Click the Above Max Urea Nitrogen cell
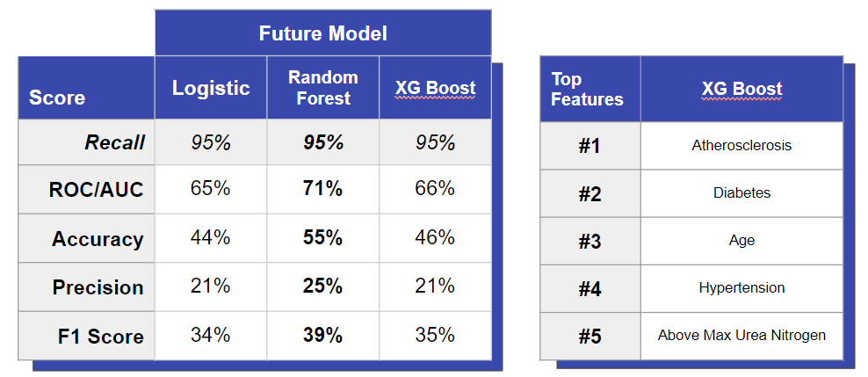 (x=741, y=335)
